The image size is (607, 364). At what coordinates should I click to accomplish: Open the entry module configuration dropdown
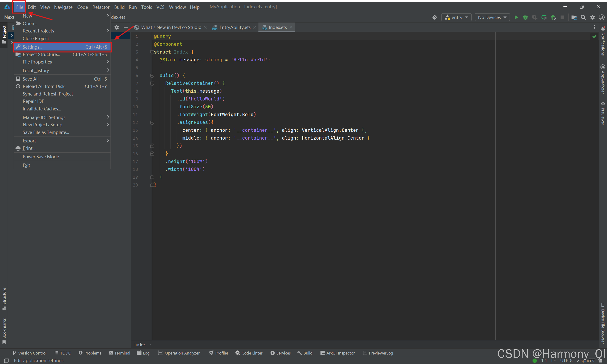(456, 17)
